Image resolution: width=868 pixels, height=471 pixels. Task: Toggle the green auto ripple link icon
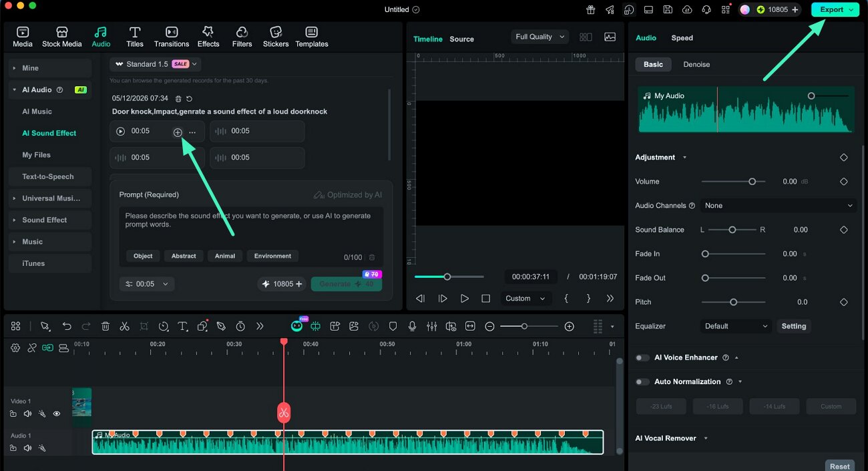(x=47, y=347)
